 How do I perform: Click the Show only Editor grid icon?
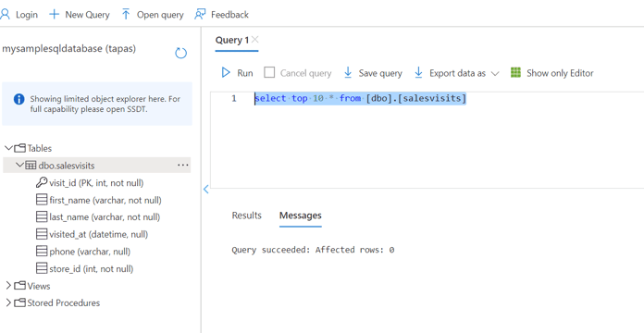click(515, 73)
